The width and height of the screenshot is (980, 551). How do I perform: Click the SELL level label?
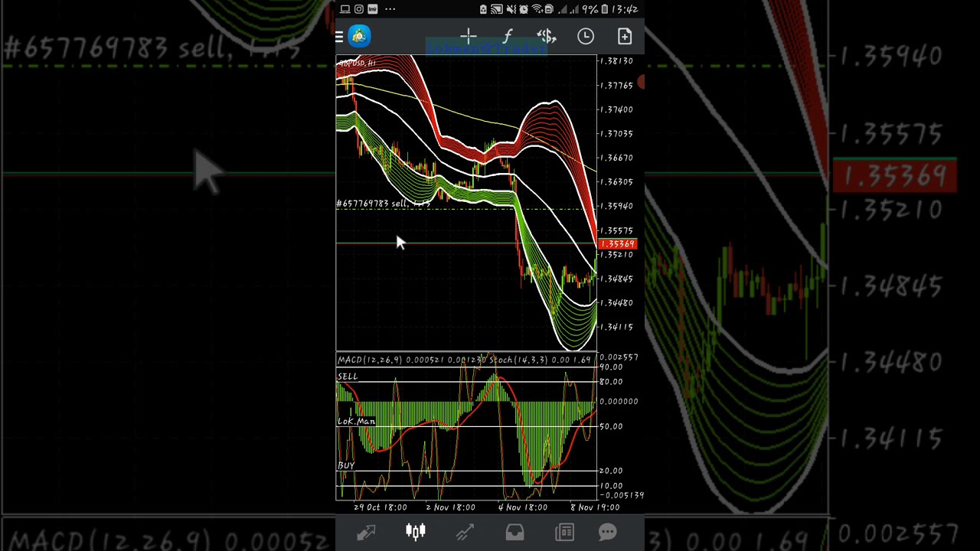[x=348, y=377]
